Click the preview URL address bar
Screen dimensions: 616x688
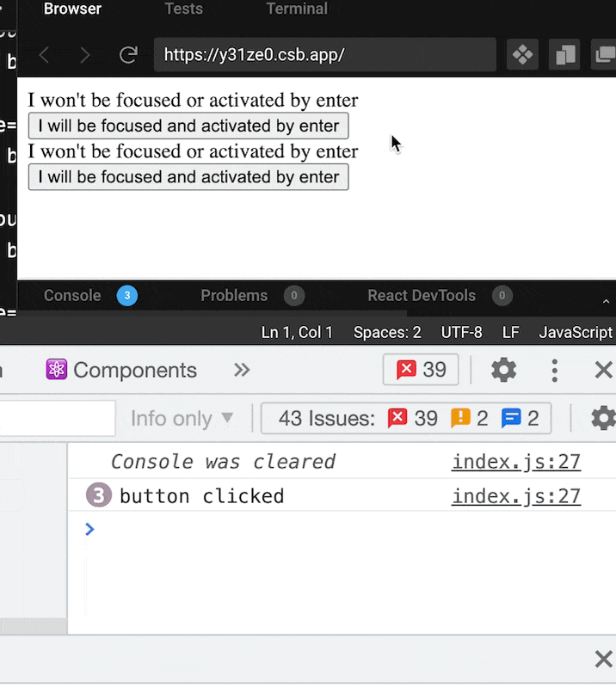coord(325,55)
